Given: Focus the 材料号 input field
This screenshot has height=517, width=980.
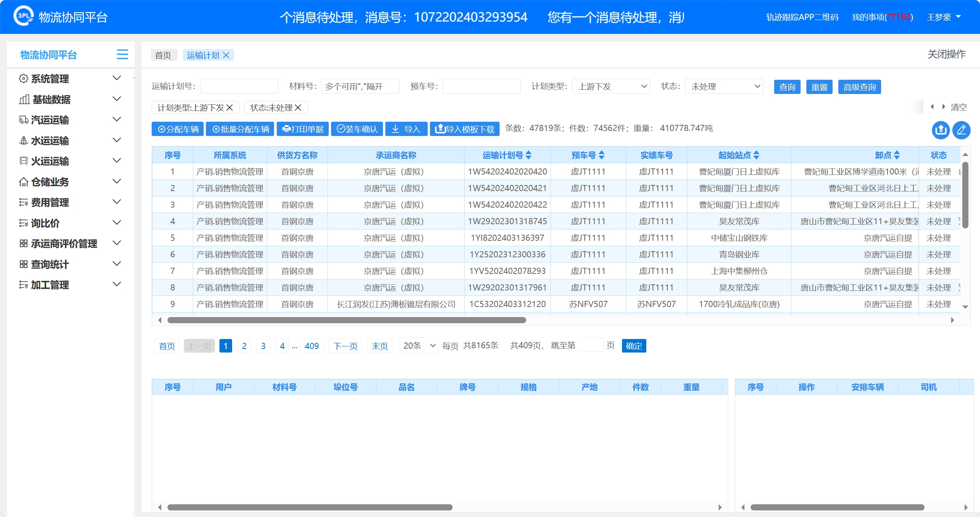Looking at the screenshot, I should pos(360,86).
